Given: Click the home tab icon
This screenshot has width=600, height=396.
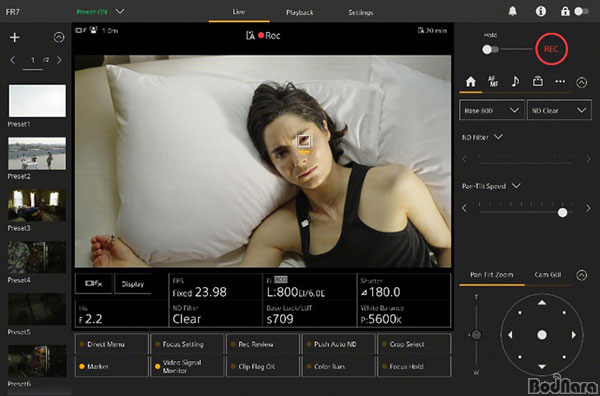Looking at the screenshot, I should [x=470, y=81].
